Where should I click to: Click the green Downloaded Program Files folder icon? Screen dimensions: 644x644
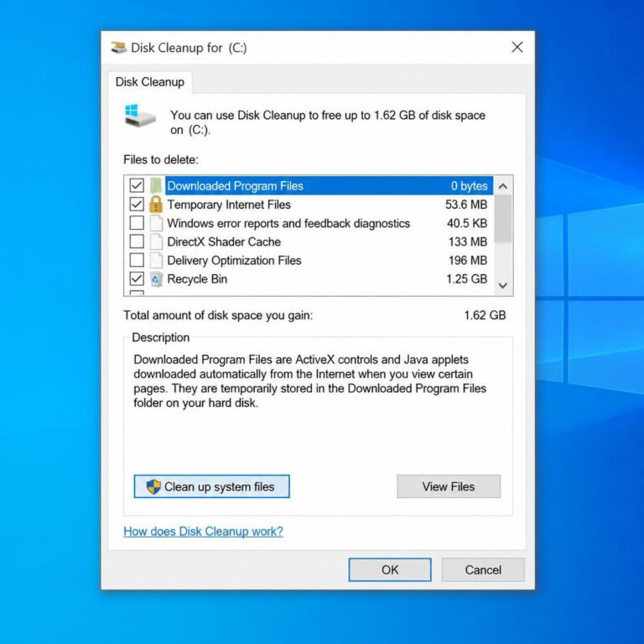pyautogui.click(x=156, y=185)
